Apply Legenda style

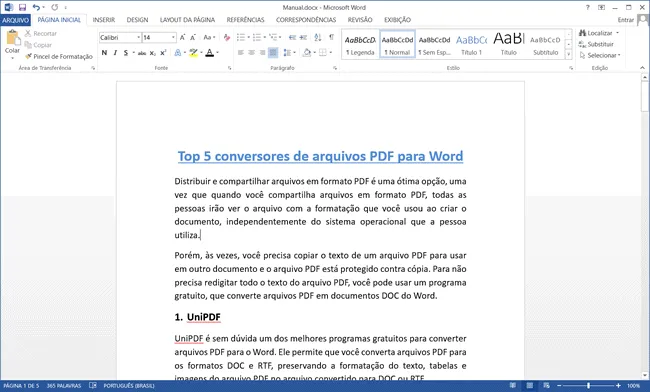[x=360, y=44]
